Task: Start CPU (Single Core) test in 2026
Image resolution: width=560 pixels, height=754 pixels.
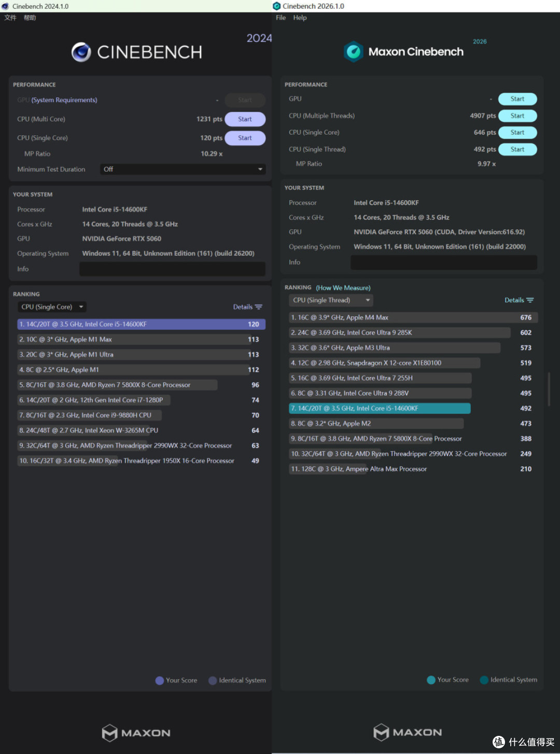Action: 517,133
